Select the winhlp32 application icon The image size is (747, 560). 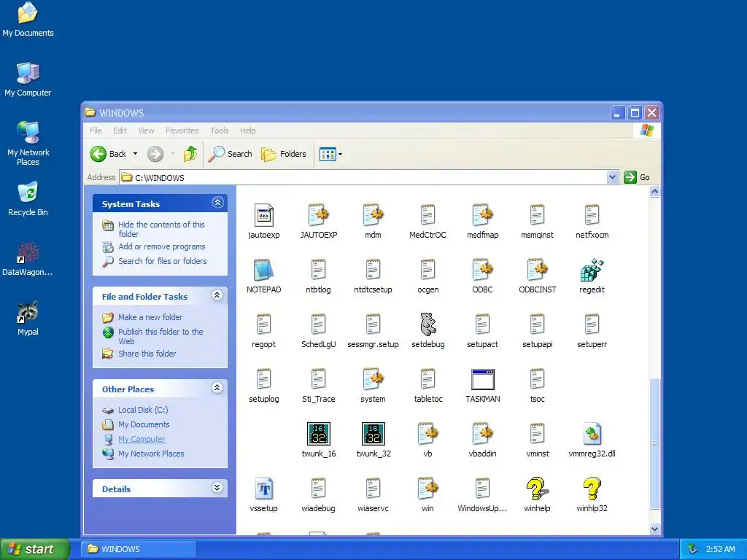(x=592, y=489)
